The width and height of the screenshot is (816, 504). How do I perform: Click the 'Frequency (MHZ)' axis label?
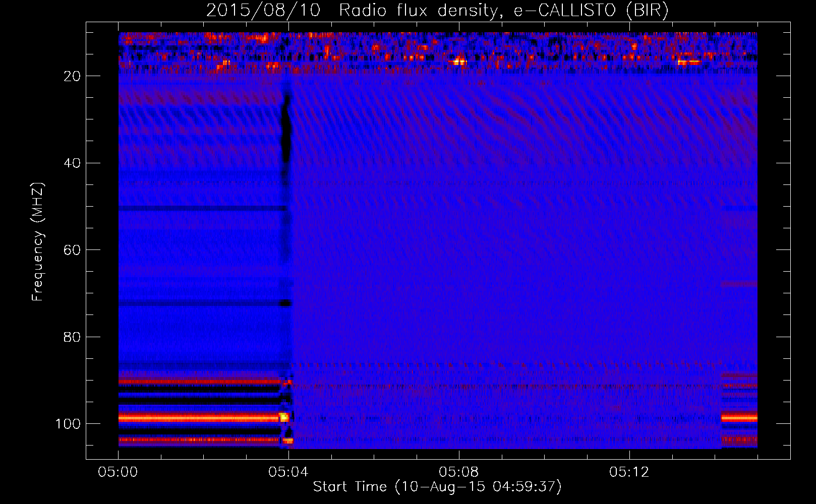(x=38, y=242)
